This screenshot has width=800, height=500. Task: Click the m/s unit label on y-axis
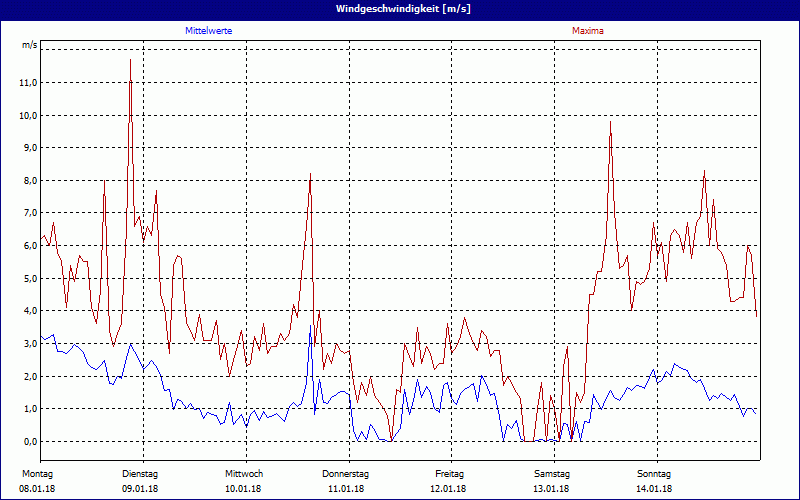(x=29, y=46)
